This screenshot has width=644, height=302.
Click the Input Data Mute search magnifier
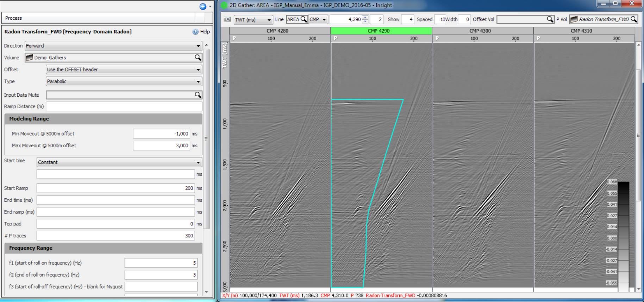tap(198, 95)
